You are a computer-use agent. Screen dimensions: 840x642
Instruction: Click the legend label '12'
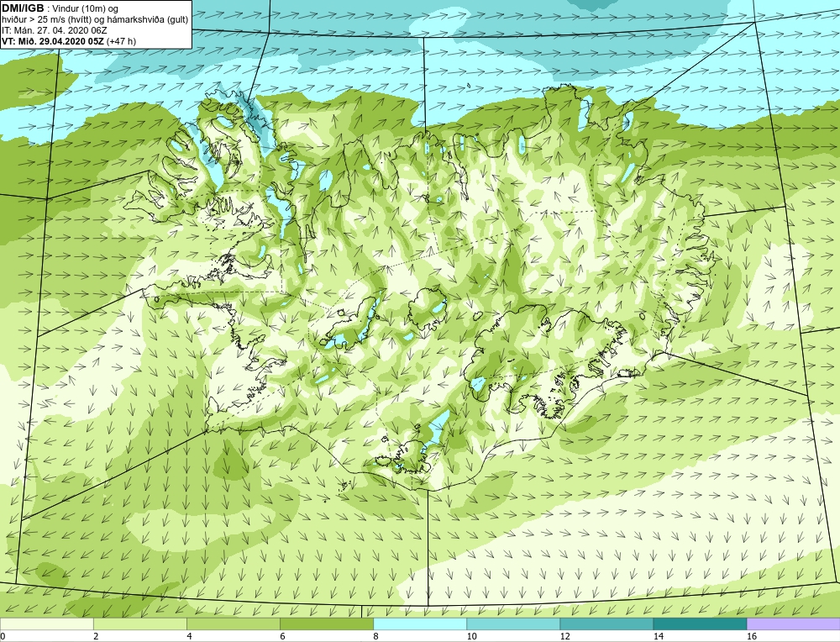(x=564, y=636)
